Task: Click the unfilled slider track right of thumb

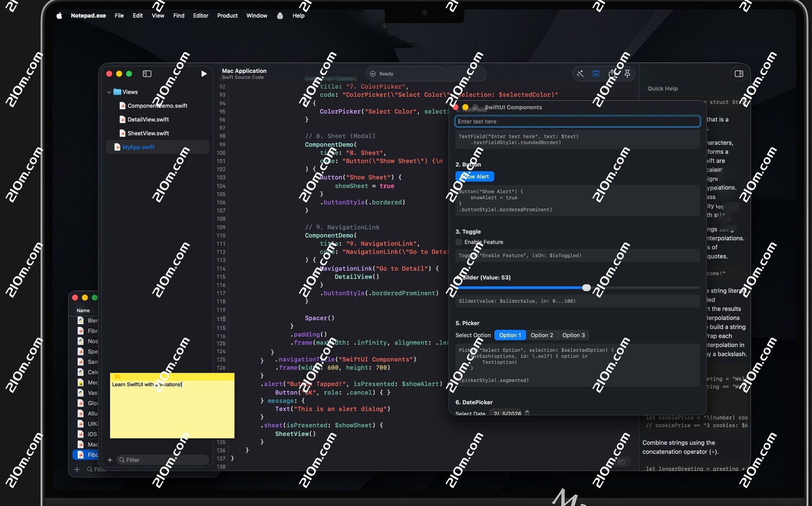Action: pyautogui.click(x=645, y=288)
